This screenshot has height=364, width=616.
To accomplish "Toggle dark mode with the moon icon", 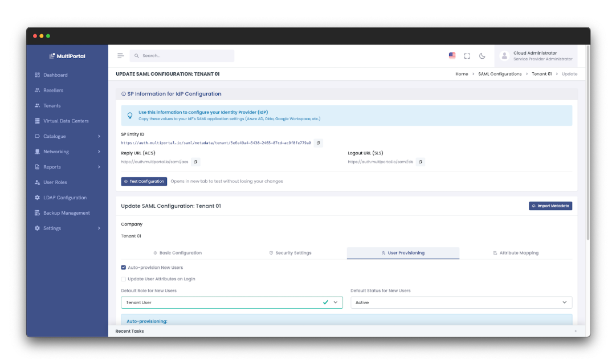I will 483,55.
